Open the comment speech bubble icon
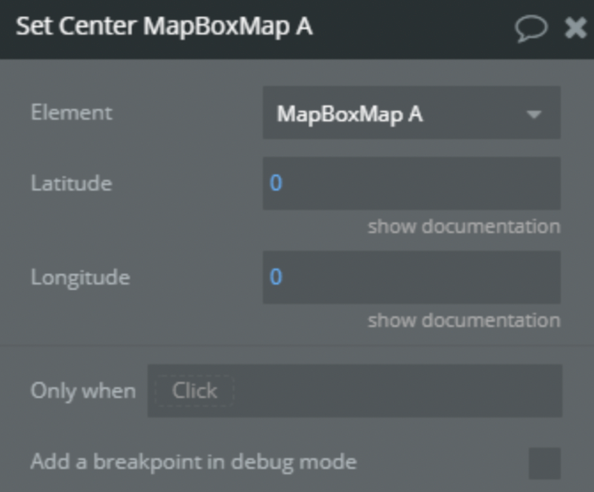594x492 pixels. (x=531, y=28)
